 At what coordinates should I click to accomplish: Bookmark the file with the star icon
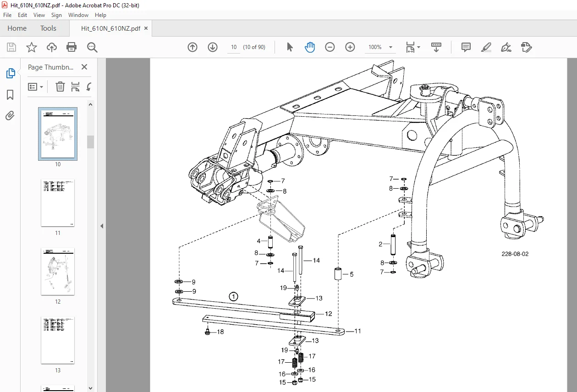point(31,47)
